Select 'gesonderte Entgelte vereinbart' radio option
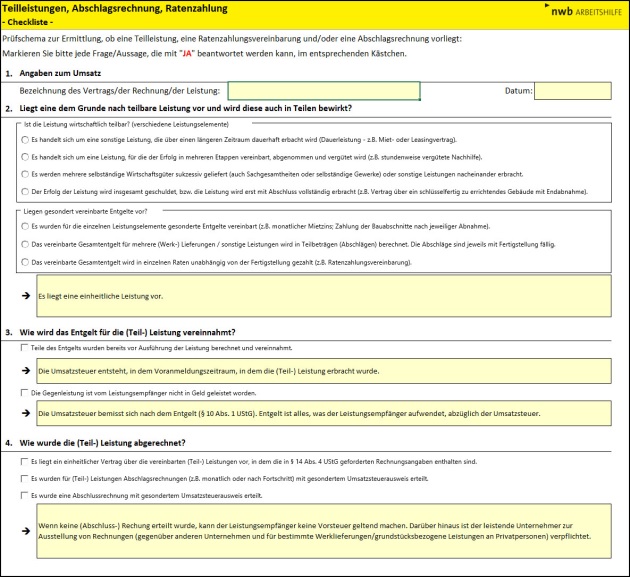Viewport: 630px width, 577px height. pyautogui.click(x=25, y=227)
